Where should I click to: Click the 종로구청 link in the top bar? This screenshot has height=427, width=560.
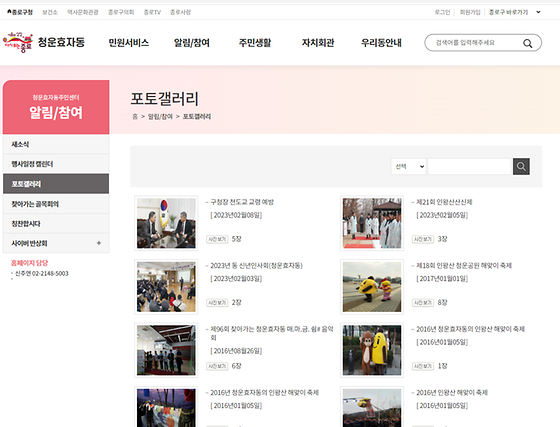(20, 12)
